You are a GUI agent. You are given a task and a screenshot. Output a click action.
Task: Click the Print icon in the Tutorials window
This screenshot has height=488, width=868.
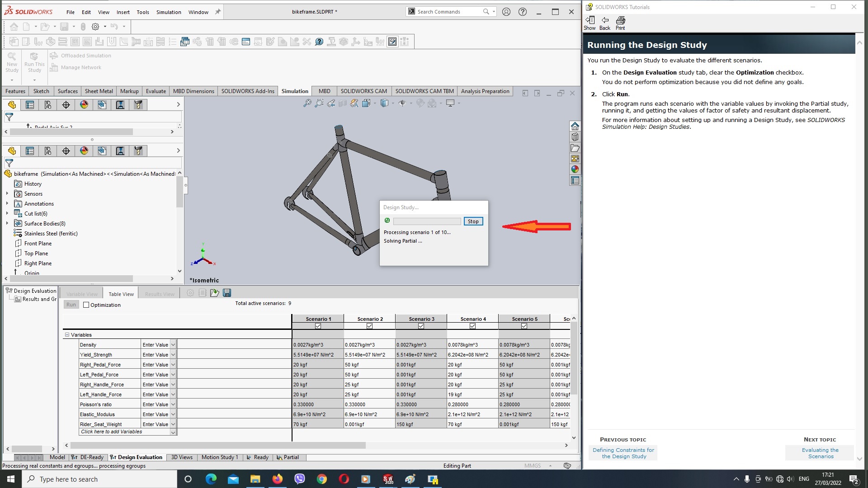pyautogui.click(x=620, y=23)
